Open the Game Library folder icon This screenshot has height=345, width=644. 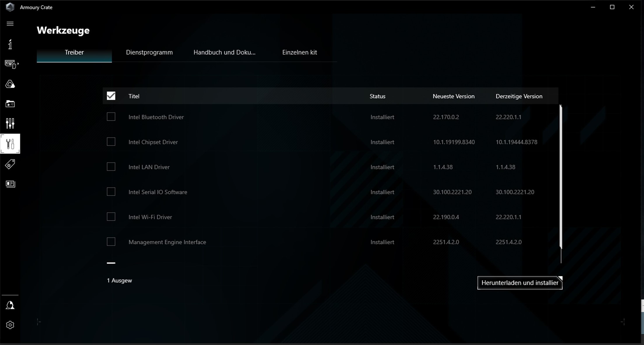[x=10, y=104]
